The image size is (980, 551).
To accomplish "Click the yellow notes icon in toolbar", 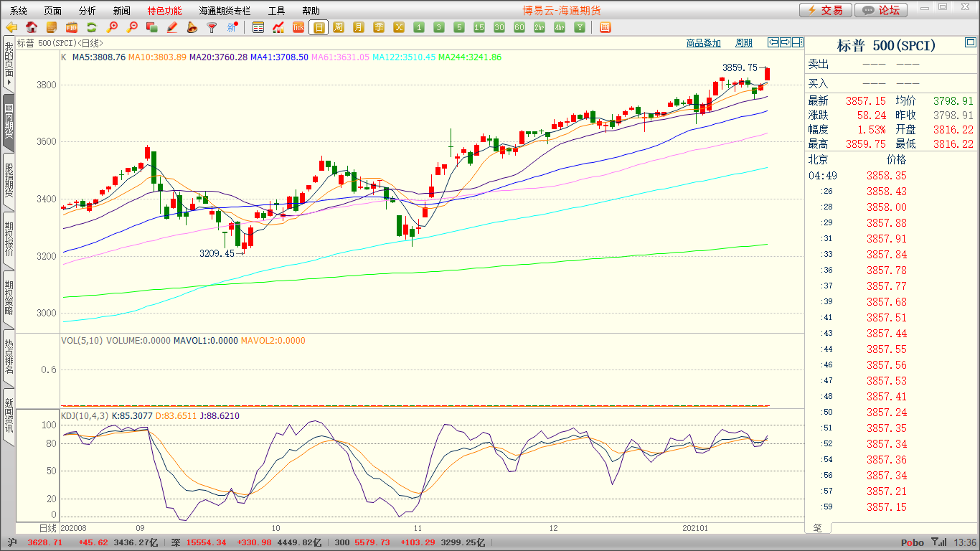I will point(52,28).
